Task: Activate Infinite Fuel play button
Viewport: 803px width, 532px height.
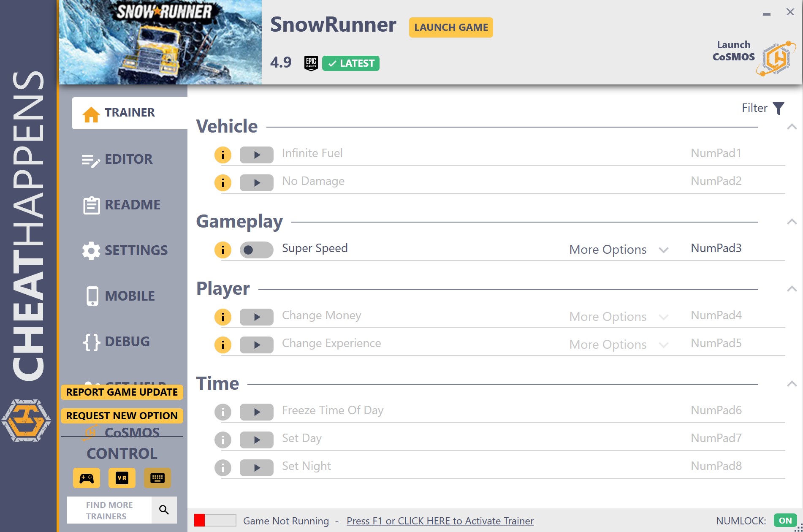Action: coord(256,155)
